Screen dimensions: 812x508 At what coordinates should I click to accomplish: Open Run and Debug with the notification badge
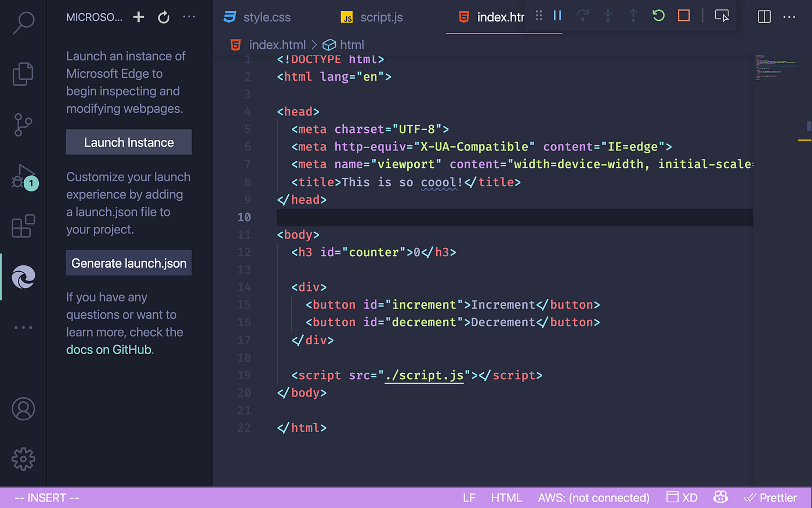(x=23, y=175)
